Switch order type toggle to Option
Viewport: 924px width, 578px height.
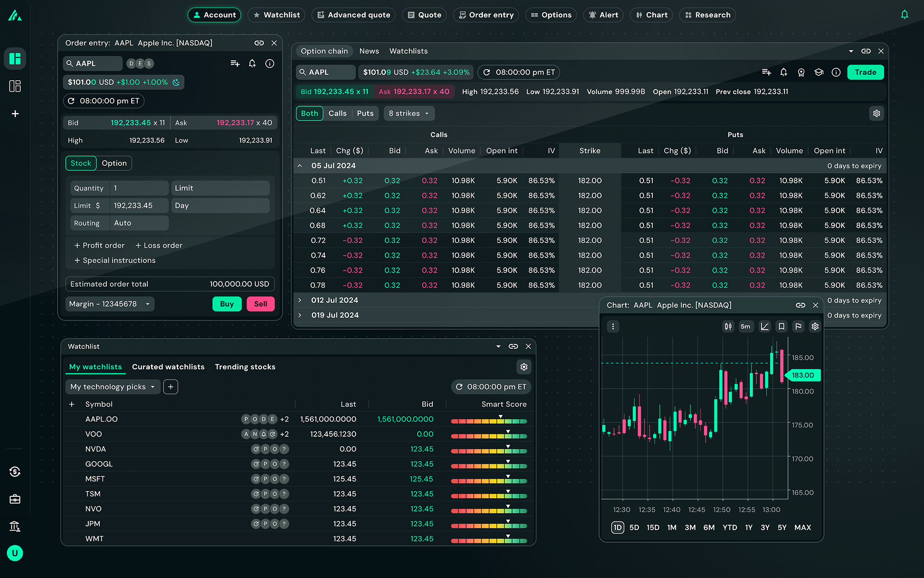point(114,163)
